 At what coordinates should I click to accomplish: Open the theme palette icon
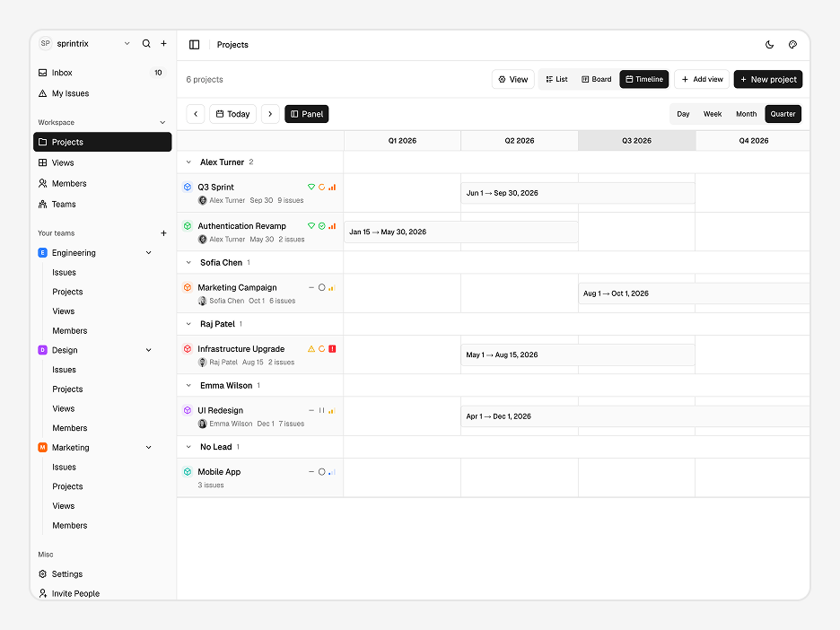tap(792, 45)
